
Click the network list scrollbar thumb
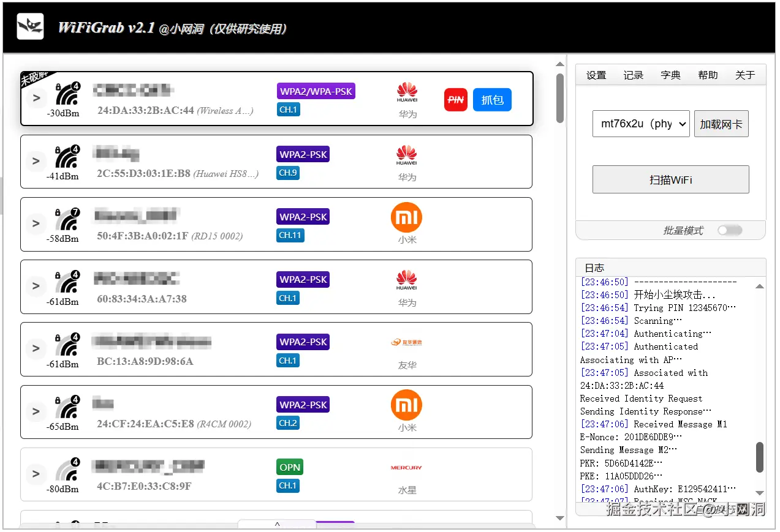click(x=560, y=98)
